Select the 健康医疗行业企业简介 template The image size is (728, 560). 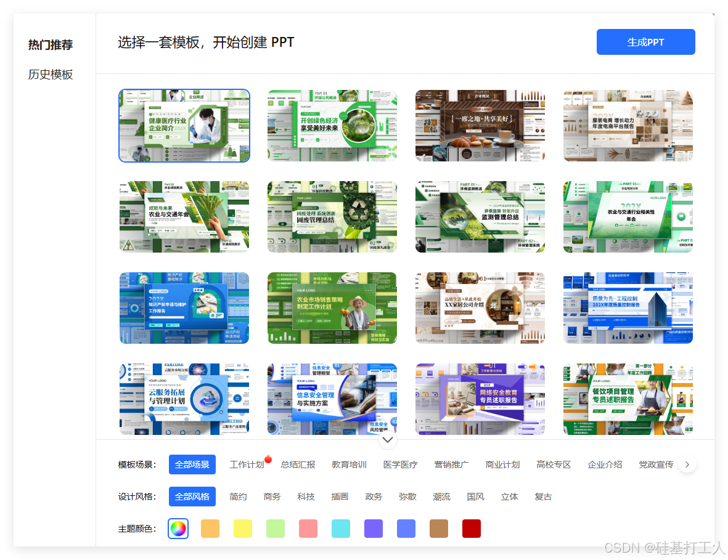coord(184,125)
